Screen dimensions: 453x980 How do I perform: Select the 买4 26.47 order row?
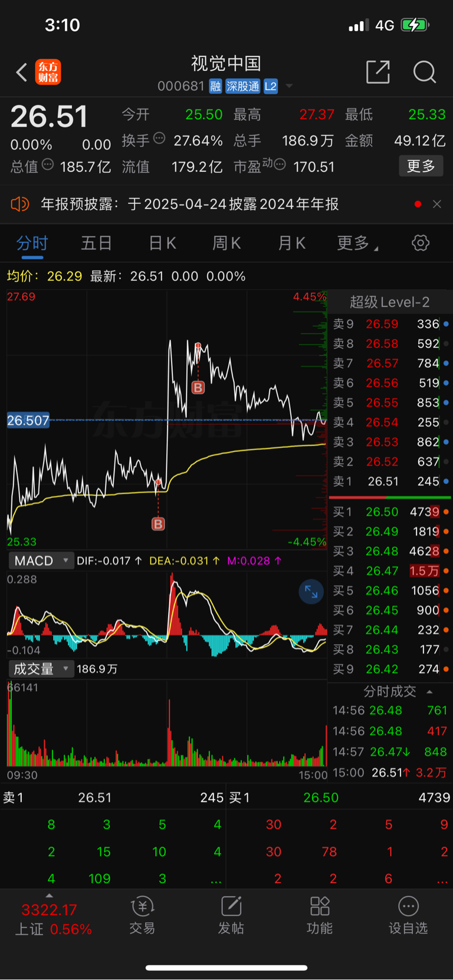(390, 570)
